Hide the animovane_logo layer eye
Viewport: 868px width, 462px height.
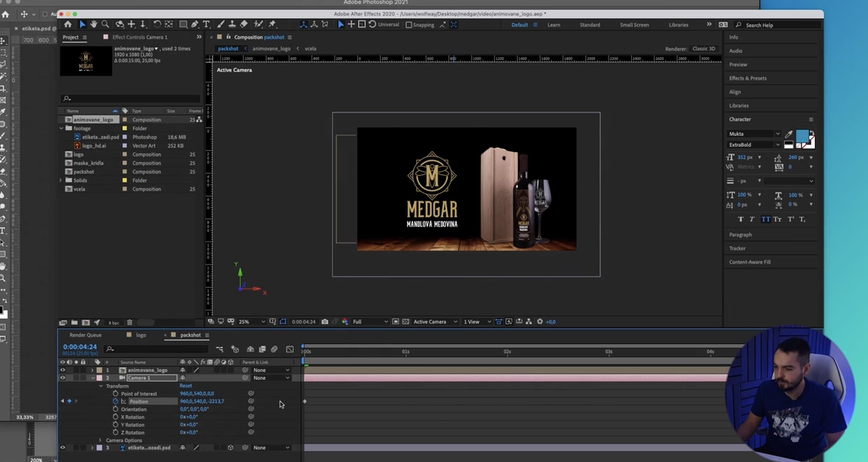pos(63,370)
